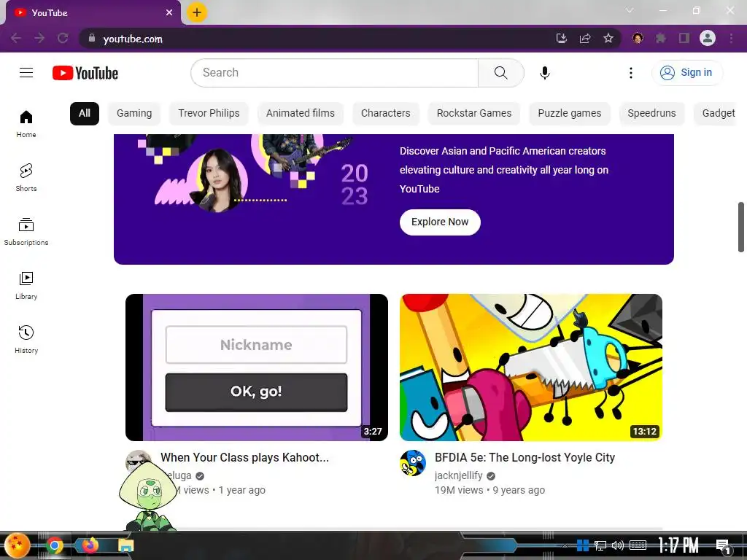
Task: Click browser back arrow
Action: click(16, 38)
